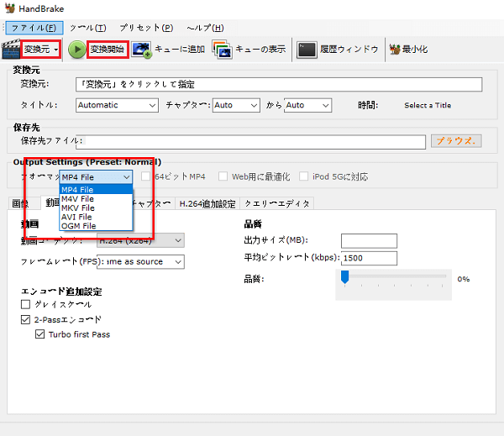Open the ヘルプ(H) menu
Screen dimensions: 504x436
(205, 28)
